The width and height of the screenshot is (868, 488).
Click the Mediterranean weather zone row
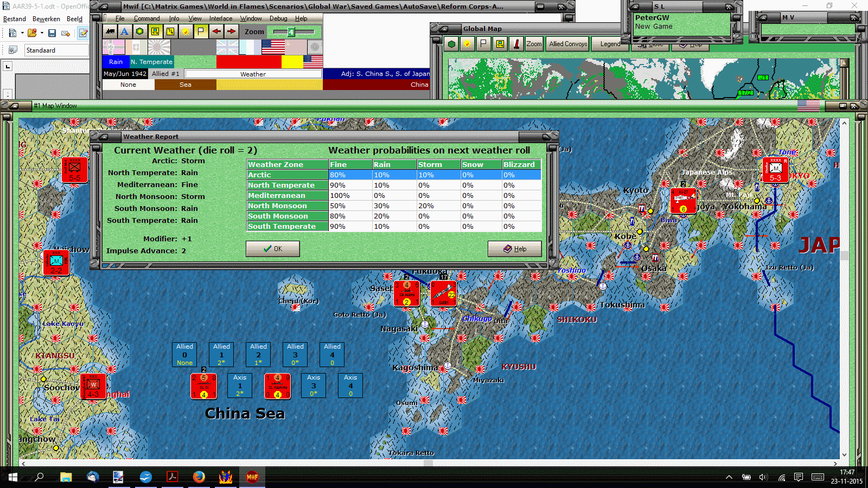(x=394, y=195)
